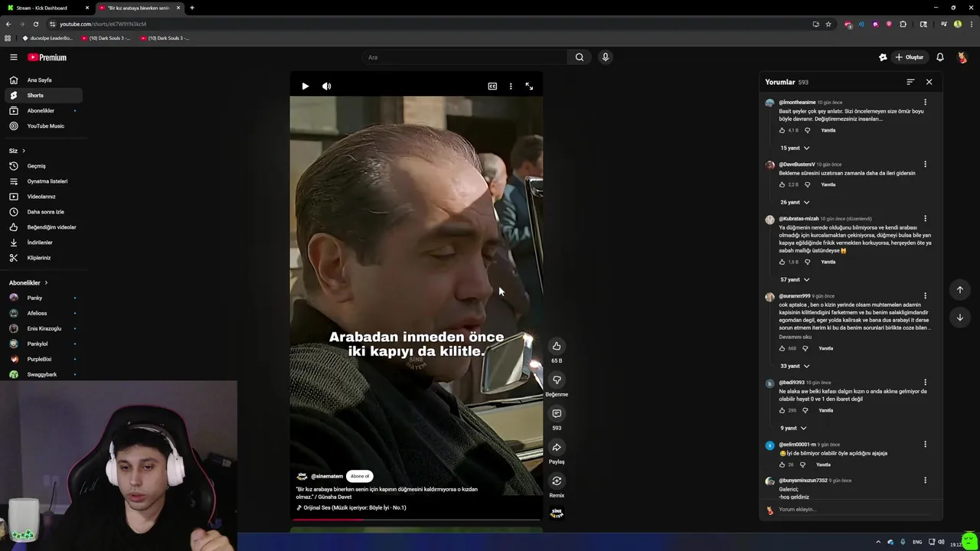Open Remix options for the Short

pos(557,481)
